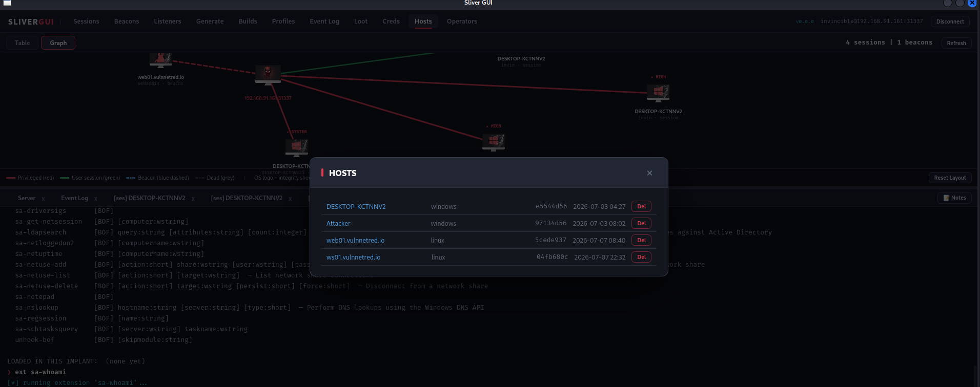Click the date 2026-07-07 22:32
The width and height of the screenshot is (980, 387).
600,257
